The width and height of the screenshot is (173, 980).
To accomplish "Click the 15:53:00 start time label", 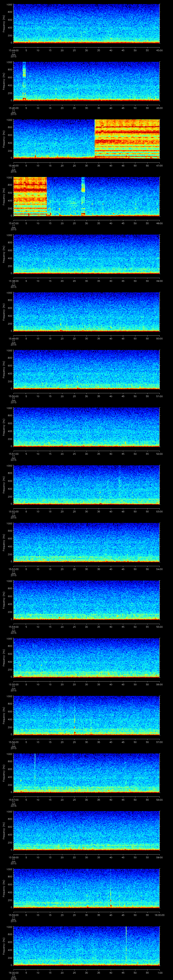I will click(x=13, y=569).
